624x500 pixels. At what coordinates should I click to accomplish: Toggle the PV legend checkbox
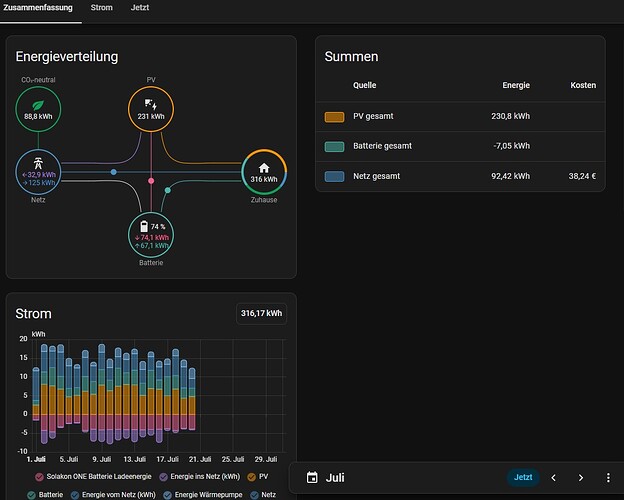(x=251, y=477)
